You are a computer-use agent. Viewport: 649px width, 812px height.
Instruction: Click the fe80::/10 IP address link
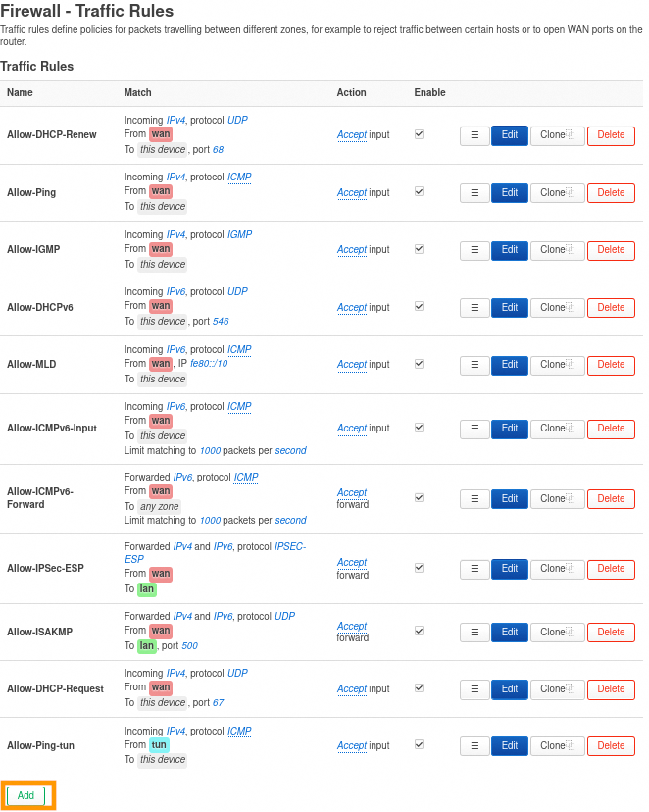click(x=209, y=364)
